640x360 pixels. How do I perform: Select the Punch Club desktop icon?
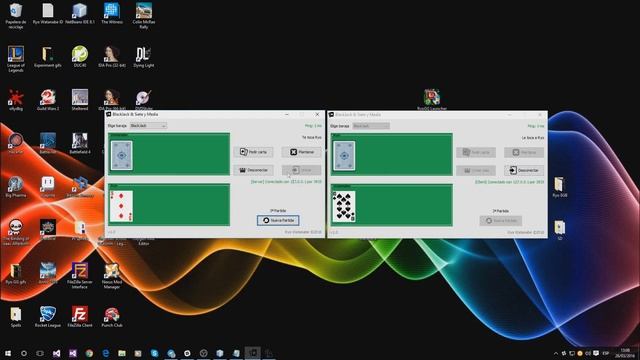coord(112,317)
